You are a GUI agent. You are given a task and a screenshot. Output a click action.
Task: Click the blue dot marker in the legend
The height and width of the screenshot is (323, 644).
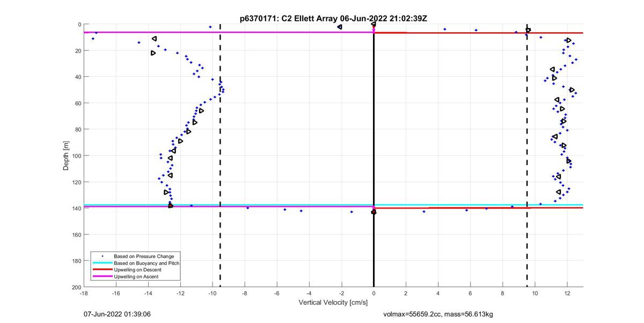point(101,257)
